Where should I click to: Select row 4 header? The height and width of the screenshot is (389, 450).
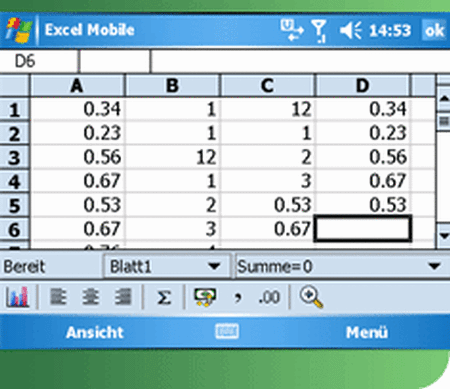pos(14,182)
